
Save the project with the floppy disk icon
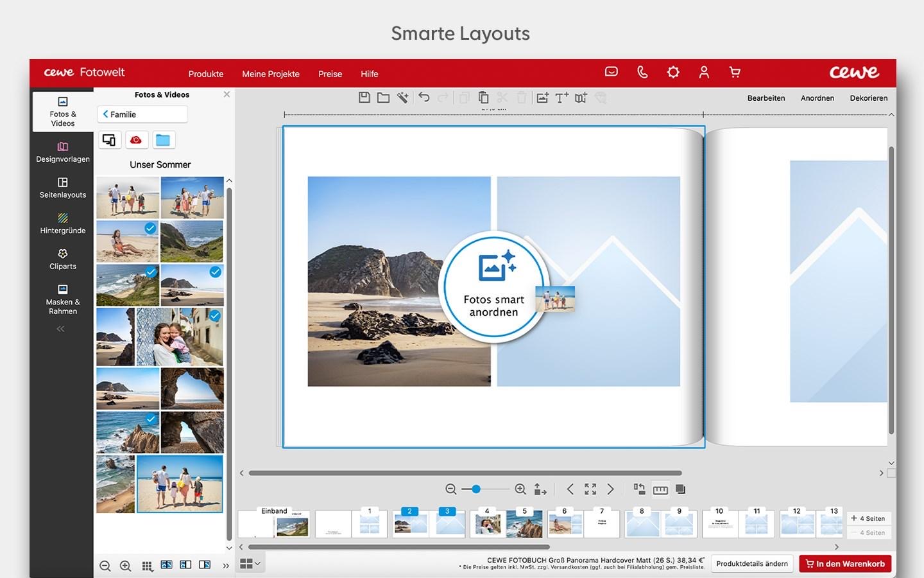click(364, 98)
